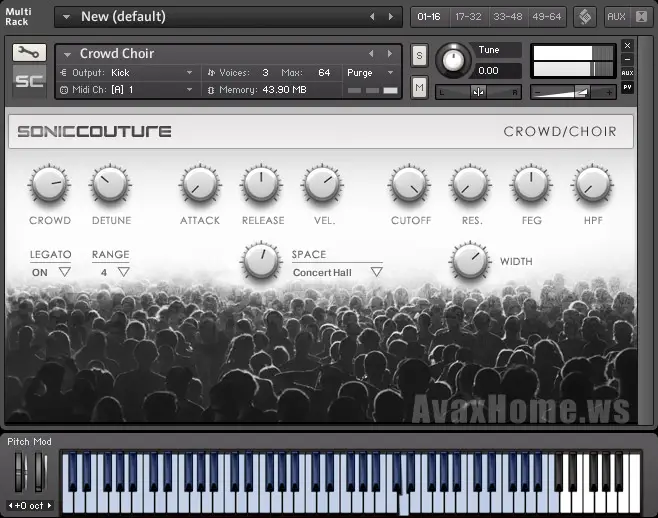Screen dimensions: 658x518
Task: Click the CROWD/CHOIR title text
Action: (560, 131)
